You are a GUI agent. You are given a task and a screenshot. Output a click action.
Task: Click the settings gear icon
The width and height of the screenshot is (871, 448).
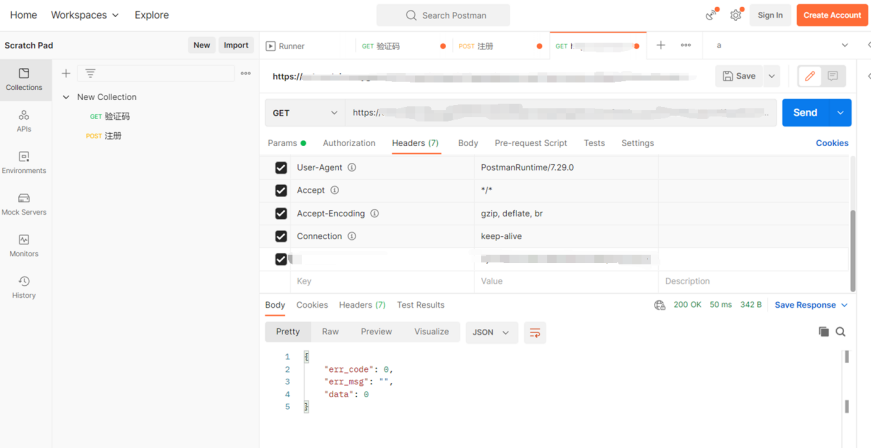tap(736, 15)
